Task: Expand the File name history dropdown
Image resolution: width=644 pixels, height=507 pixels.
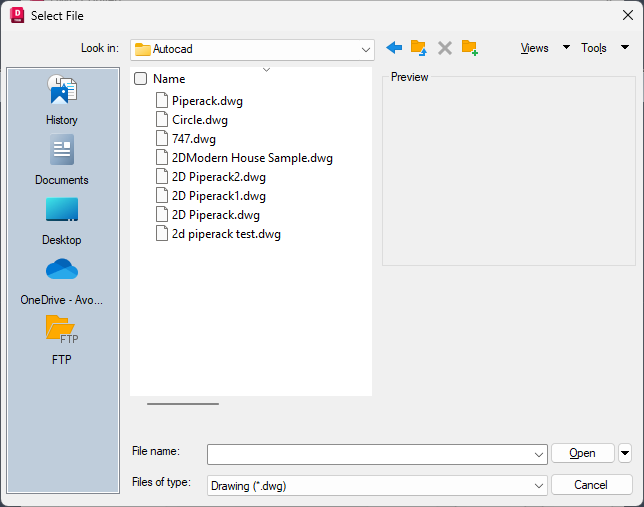Action: [538, 454]
